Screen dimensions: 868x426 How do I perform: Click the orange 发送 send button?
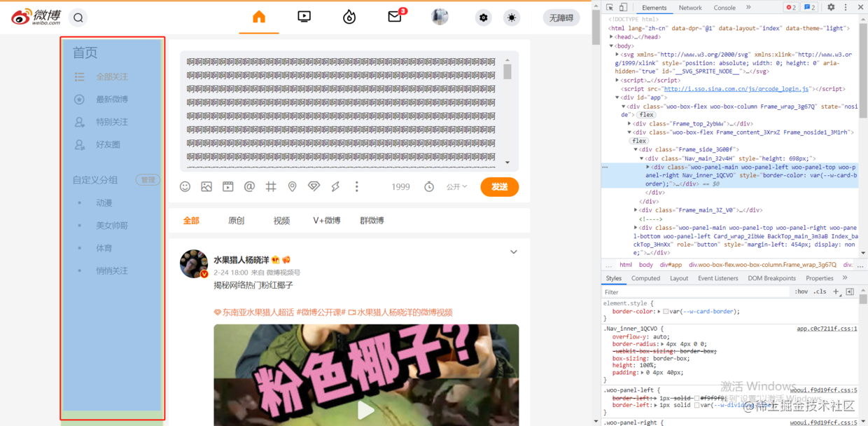pos(499,187)
